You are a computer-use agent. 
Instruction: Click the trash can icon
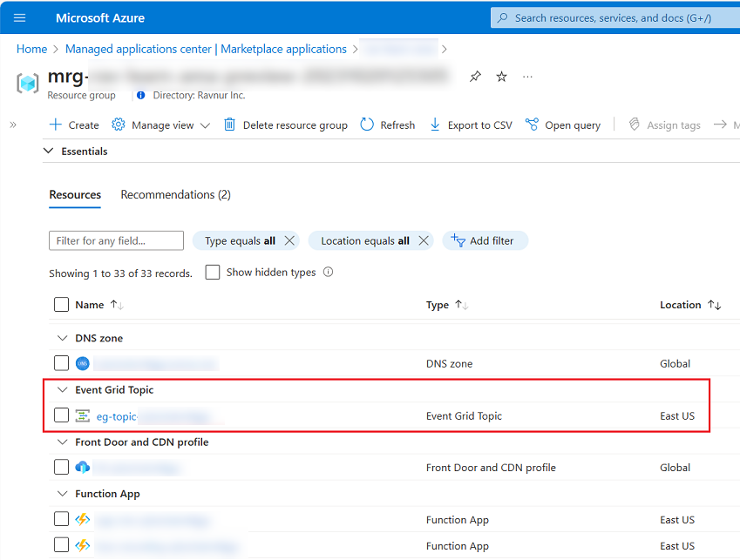pyautogui.click(x=229, y=125)
